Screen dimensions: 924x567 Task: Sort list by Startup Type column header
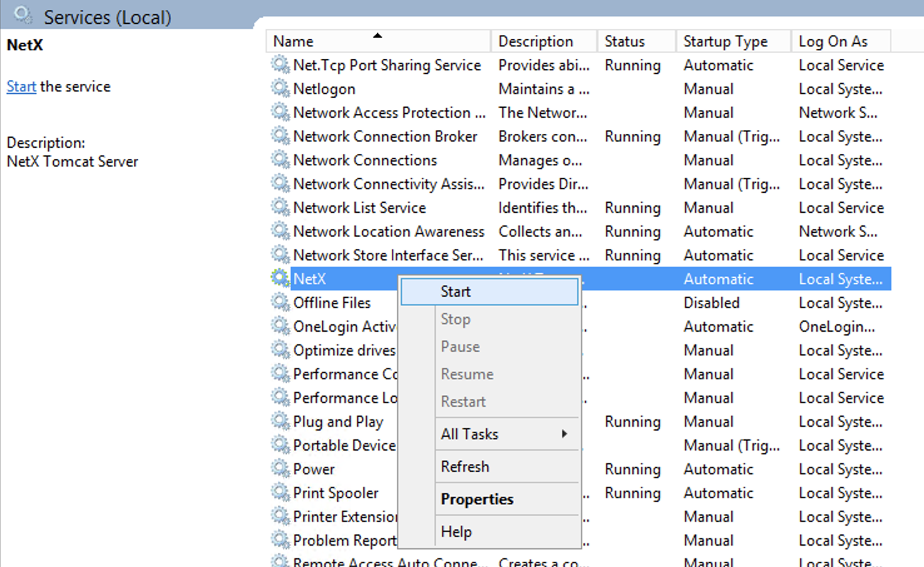(725, 41)
